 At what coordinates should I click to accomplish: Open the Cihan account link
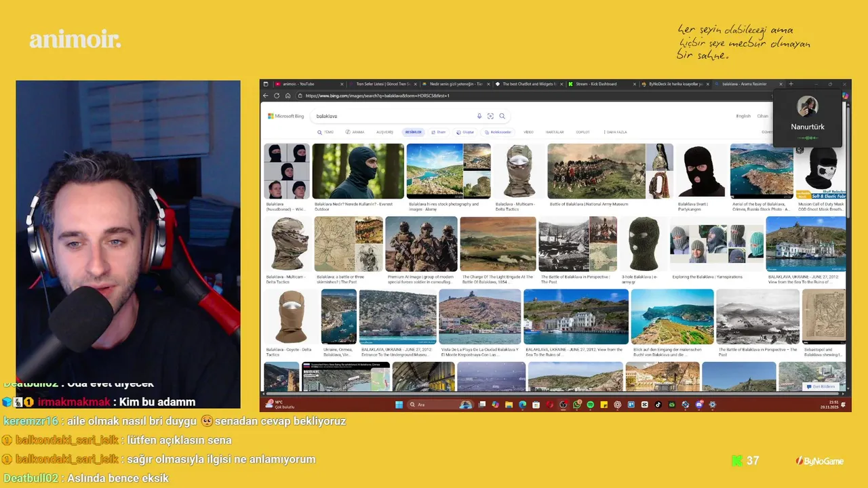[763, 116]
